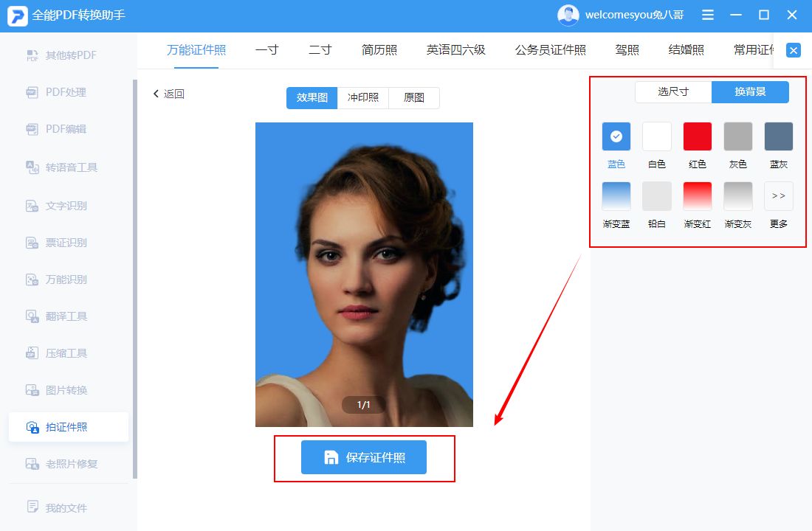Open the 二寸 size tab

320,50
